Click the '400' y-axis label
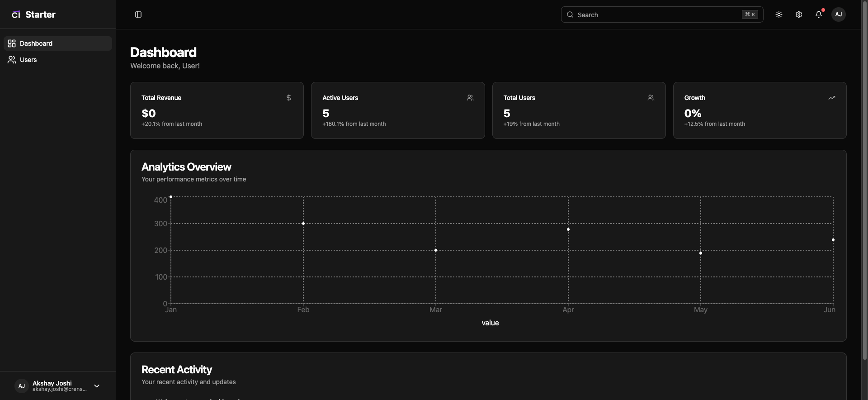The height and width of the screenshot is (400, 868). [x=160, y=200]
